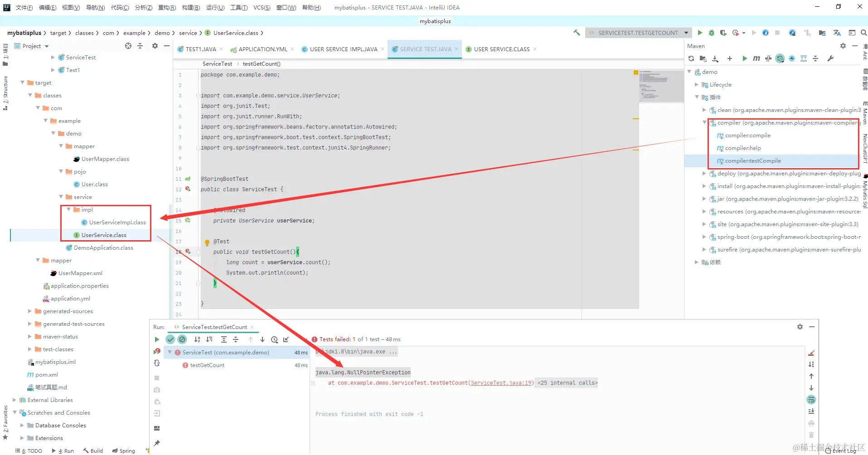
Task: Toggle soft-wrap in the console
Action: [811, 400]
